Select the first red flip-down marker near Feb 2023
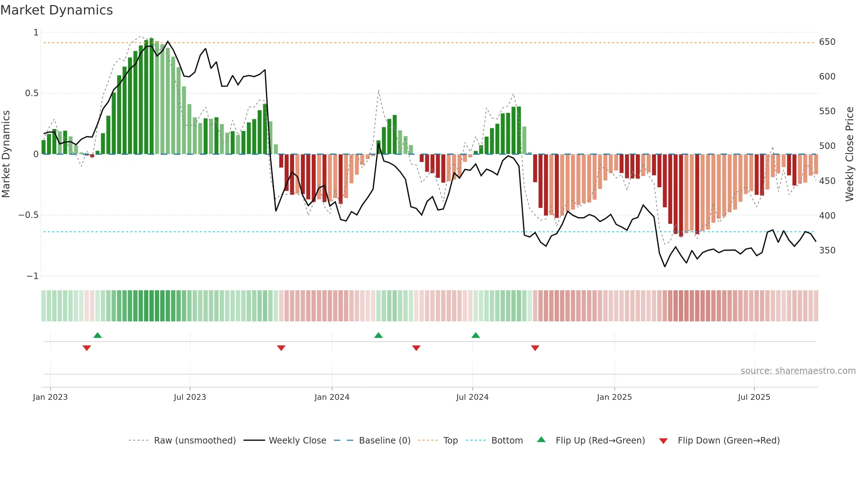This screenshot has width=868, height=488. 87,348
